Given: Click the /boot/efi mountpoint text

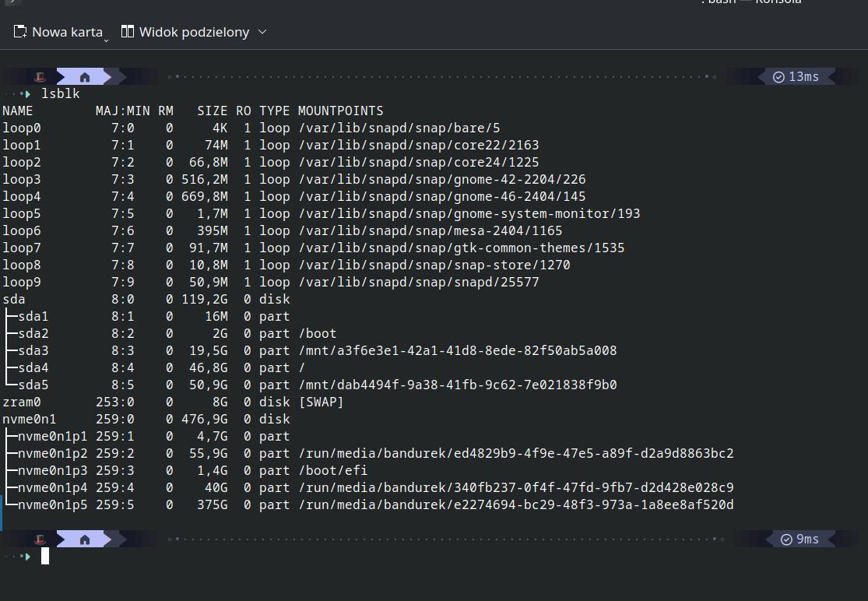Looking at the screenshot, I should point(332,470).
